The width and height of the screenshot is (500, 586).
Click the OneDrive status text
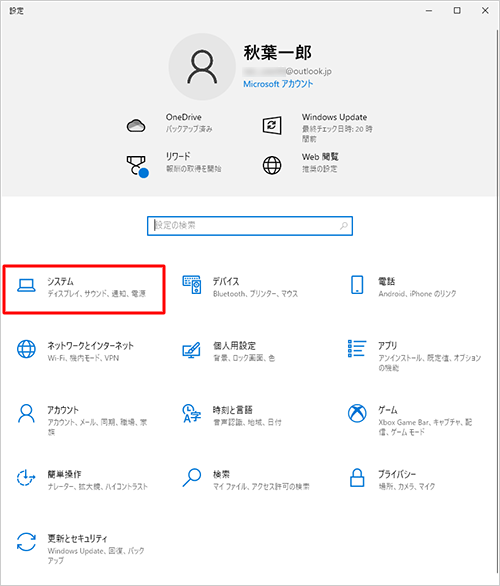point(189,129)
